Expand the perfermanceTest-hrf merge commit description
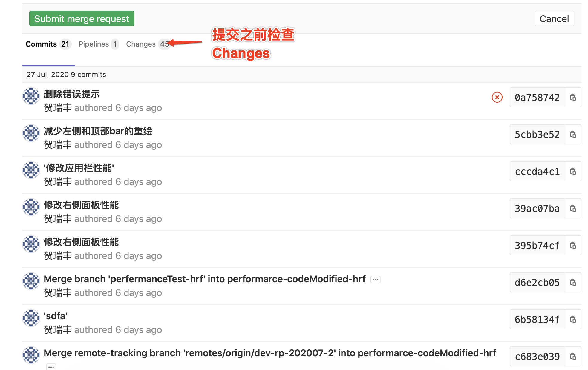Viewport: 588px width, 370px height. click(x=376, y=280)
